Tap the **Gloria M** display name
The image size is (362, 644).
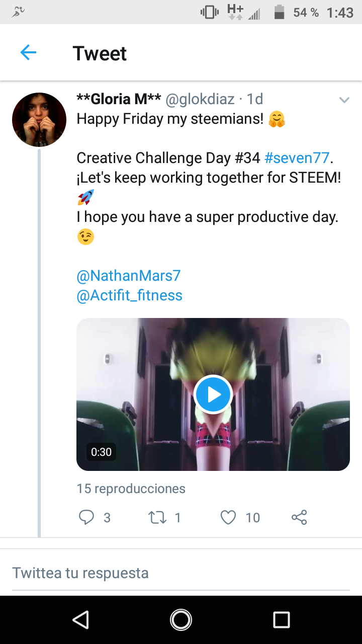coord(119,99)
